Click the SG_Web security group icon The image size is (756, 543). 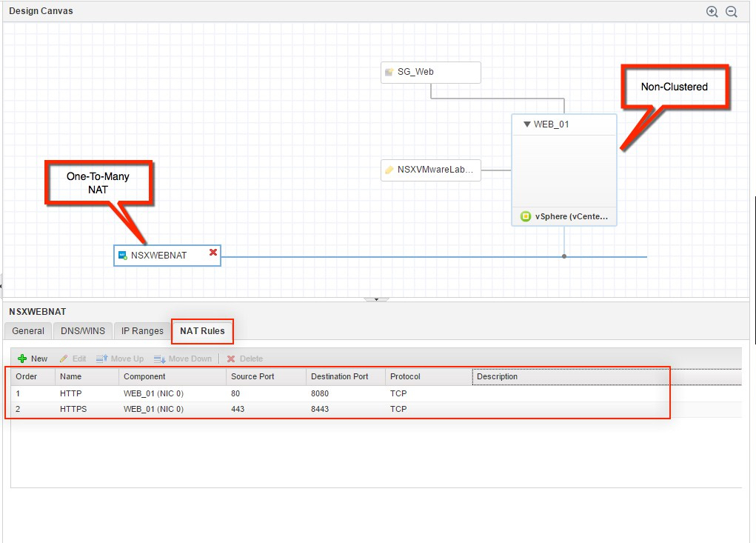tap(389, 73)
